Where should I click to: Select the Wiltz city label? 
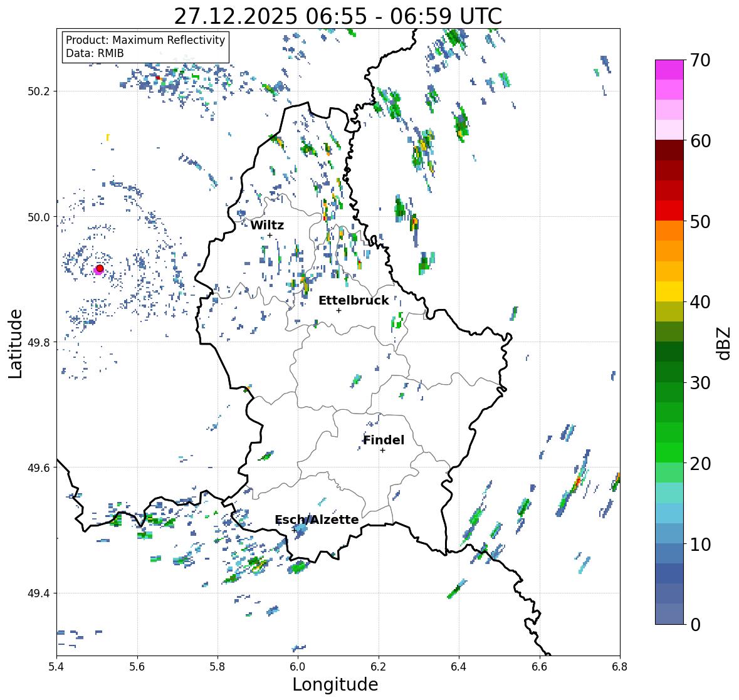click(267, 225)
